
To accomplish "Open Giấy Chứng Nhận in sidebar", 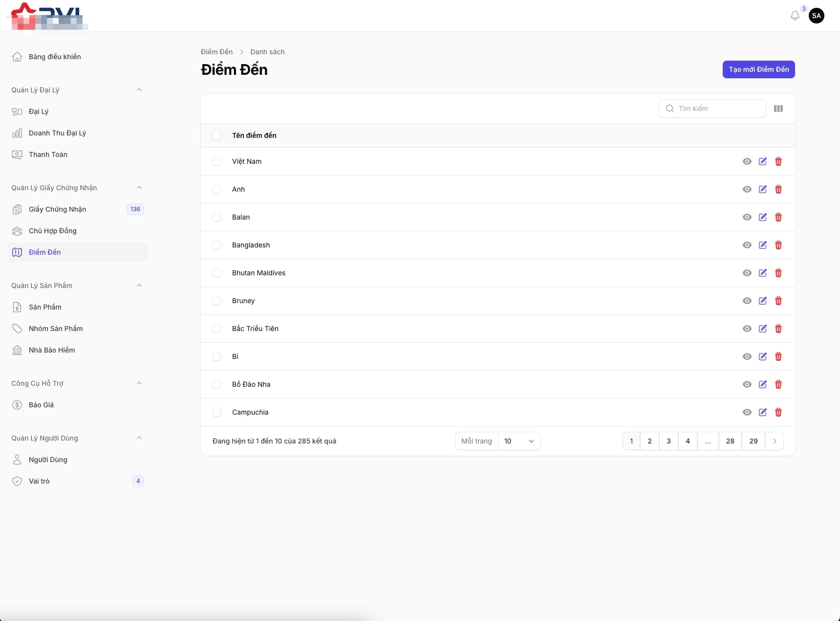I will [x=57, y=209].
